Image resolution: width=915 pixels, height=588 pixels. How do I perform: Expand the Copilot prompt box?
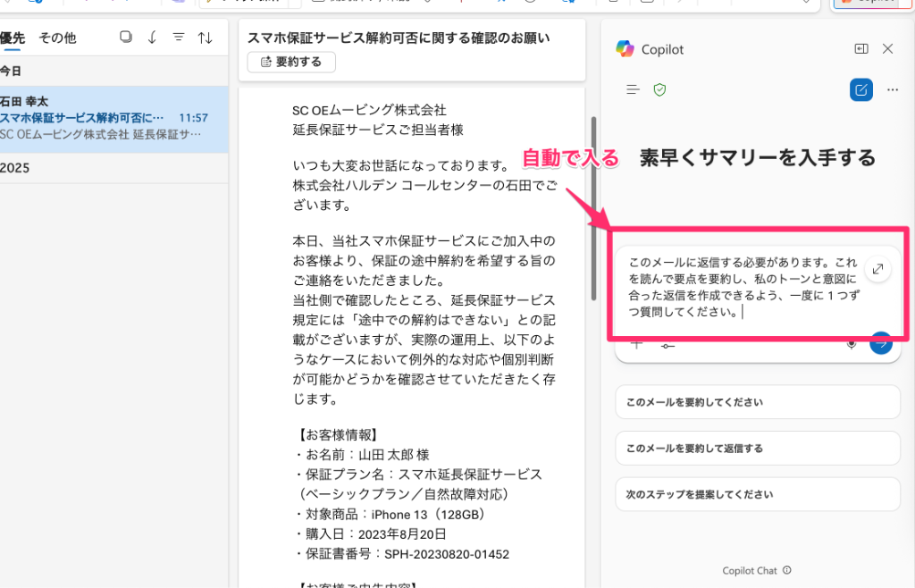[x=878, y=269]
